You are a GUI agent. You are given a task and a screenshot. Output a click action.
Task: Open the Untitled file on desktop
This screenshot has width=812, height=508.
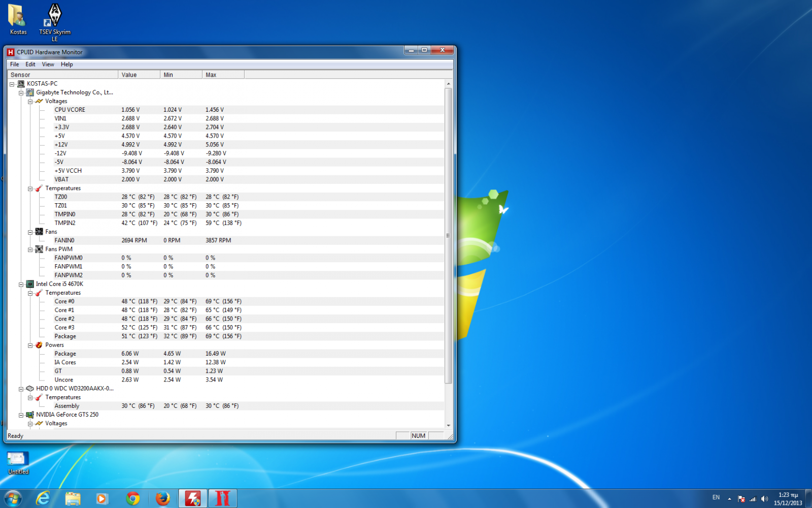coord(18,463)
